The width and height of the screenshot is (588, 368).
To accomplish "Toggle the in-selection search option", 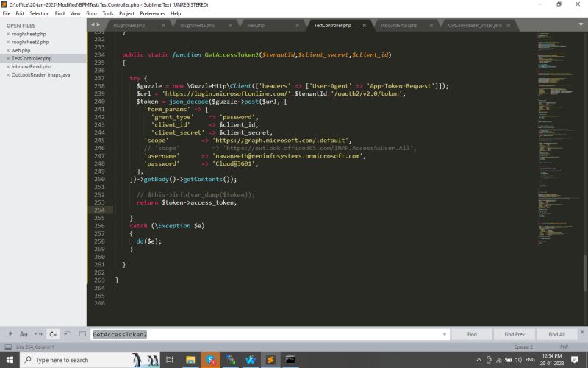I will (x=68, y=334).
